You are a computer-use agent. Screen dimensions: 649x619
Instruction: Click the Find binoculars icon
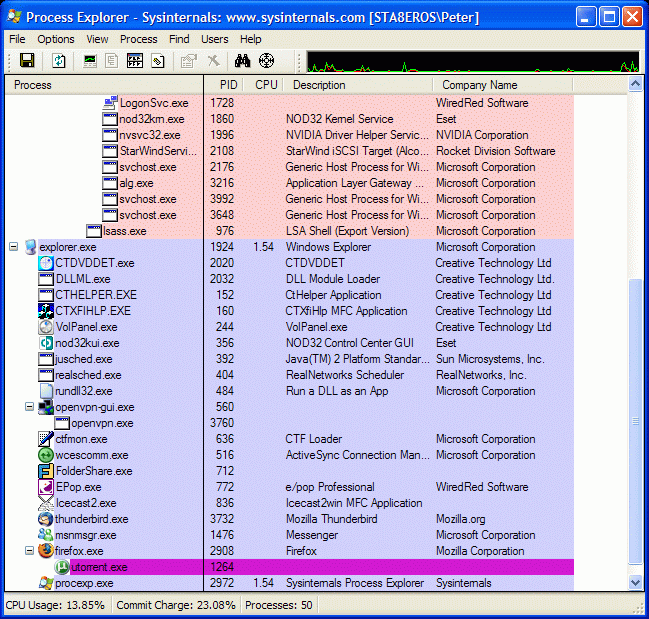(242, 61)
